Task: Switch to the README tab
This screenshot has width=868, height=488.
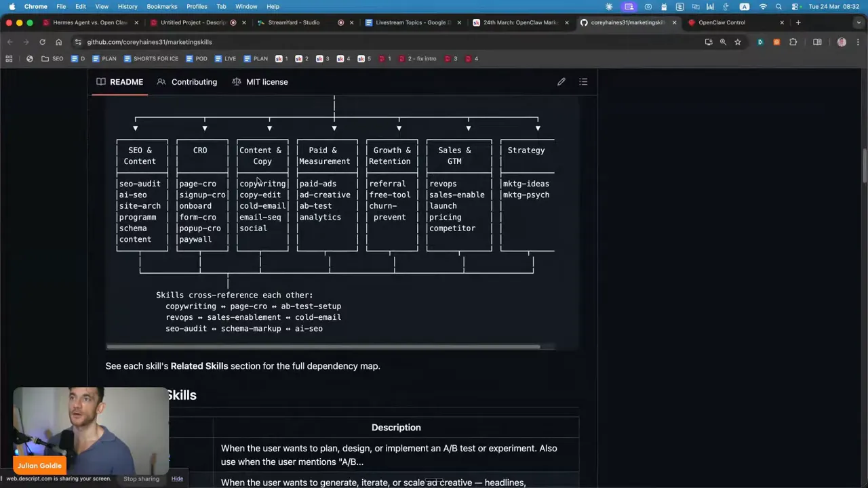Action: point(119,82)
